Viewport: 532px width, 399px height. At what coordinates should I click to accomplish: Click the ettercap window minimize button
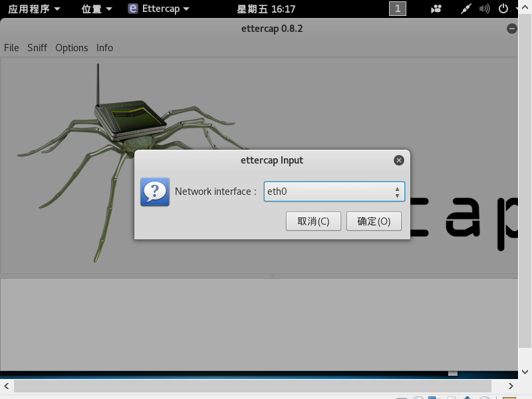511,29
